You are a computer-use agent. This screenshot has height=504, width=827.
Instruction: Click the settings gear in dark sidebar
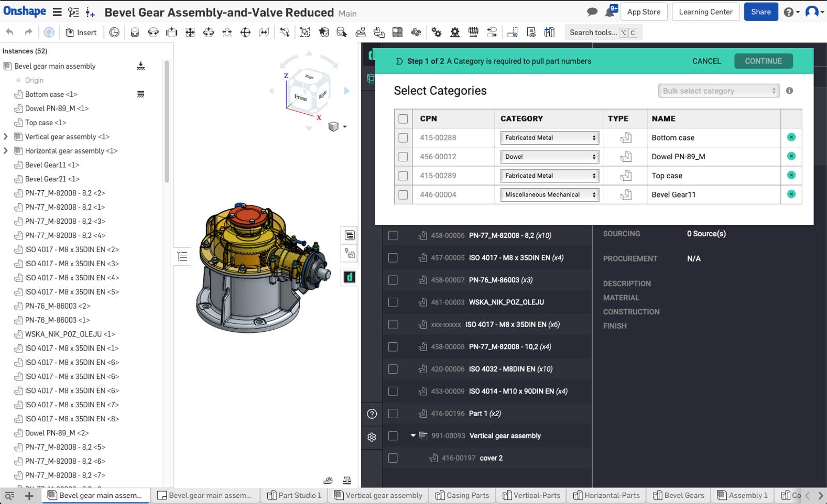372,437
